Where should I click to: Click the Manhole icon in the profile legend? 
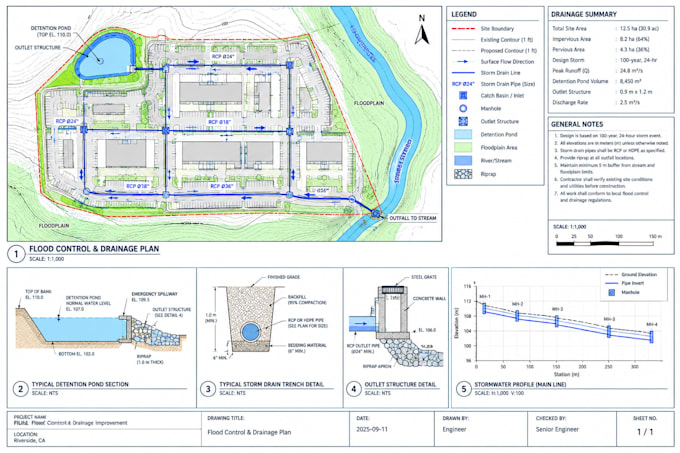click(x=611, y=293)
